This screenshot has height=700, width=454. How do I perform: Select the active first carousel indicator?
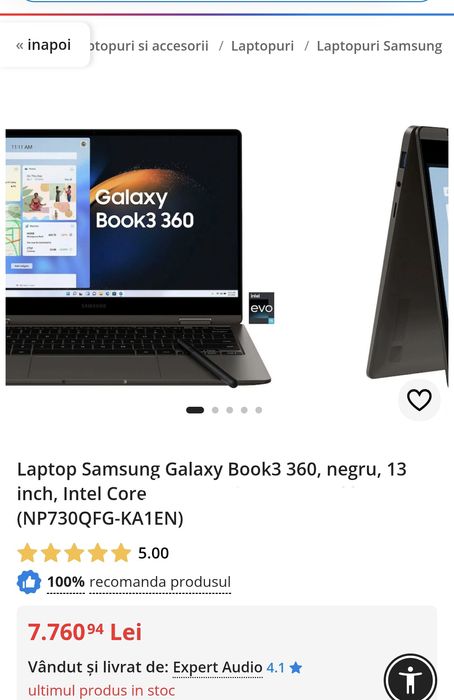tap(195, 410)
